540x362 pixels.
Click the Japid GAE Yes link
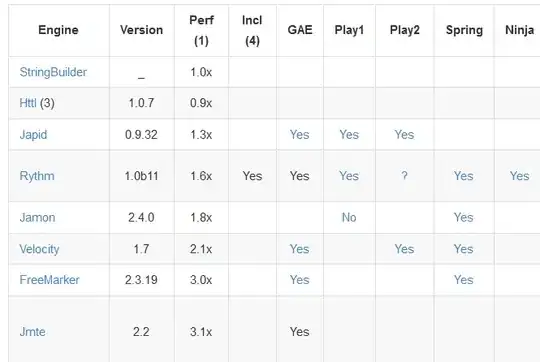point(299,135)
